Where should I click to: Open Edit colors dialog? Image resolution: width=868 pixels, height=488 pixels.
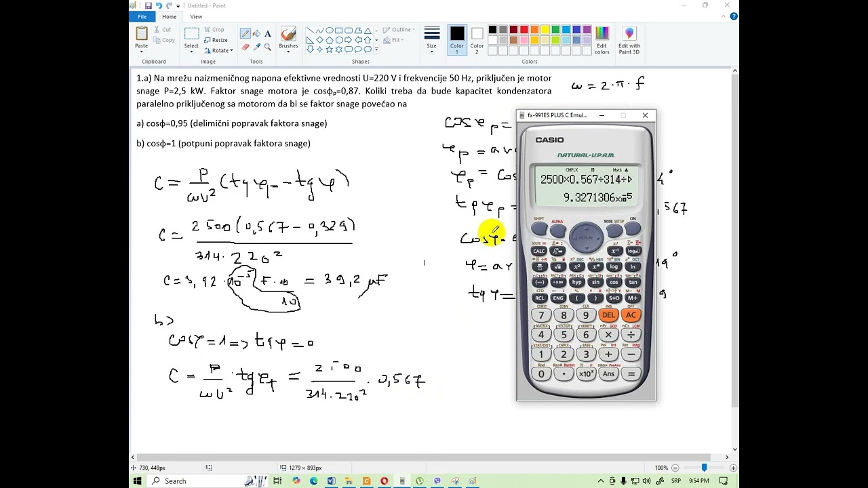tap(602, 41)
